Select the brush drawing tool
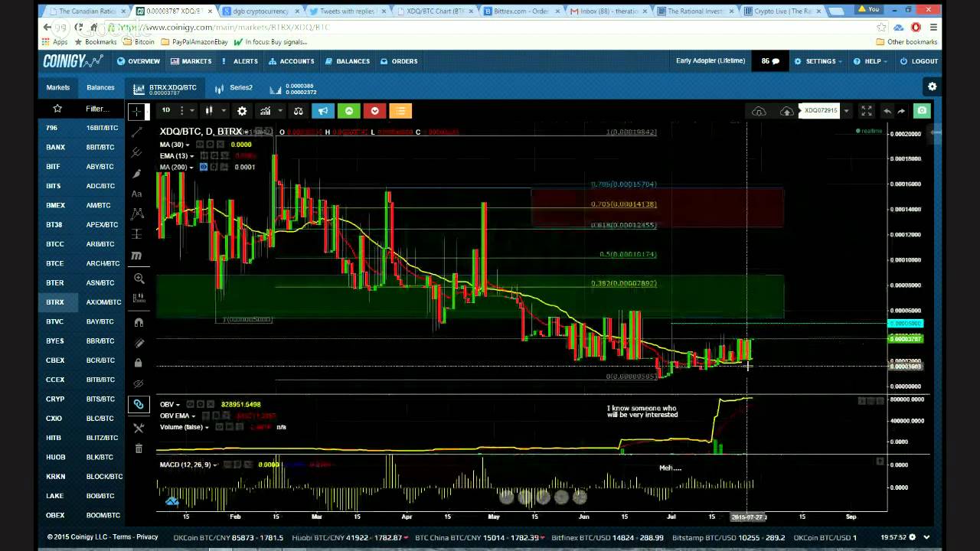980x551 pixels. coord(137,174)
